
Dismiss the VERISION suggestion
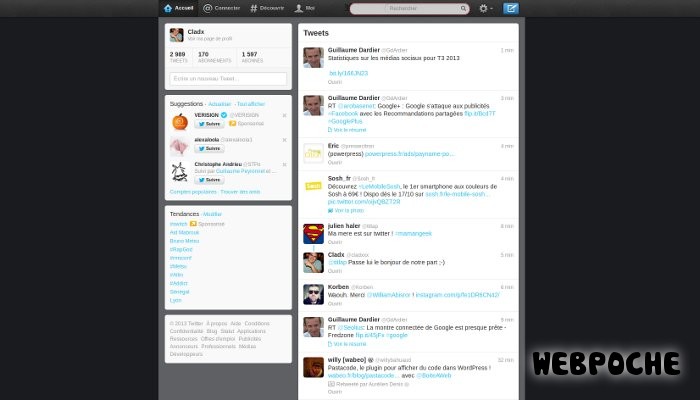click(x=284, y=115)
